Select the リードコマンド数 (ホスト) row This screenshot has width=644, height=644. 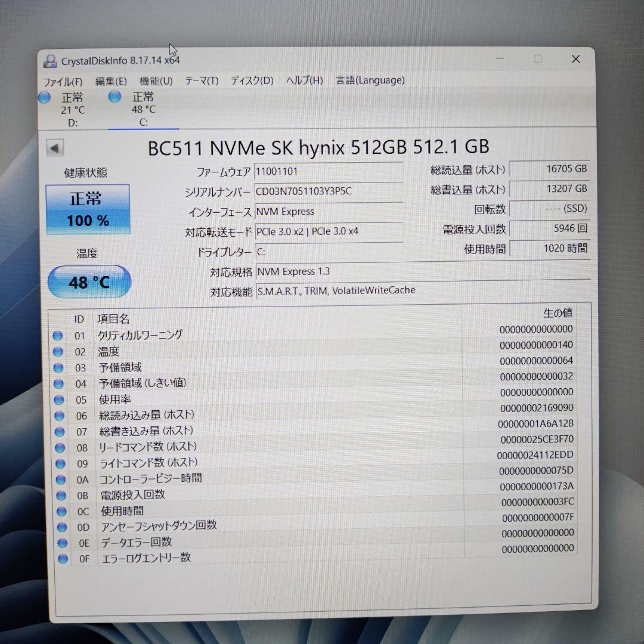(x=315, y=444)
